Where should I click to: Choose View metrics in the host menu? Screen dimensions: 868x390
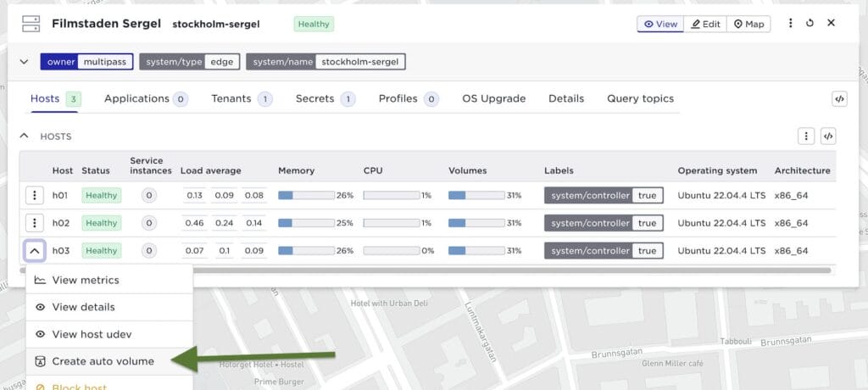(85, 281)
